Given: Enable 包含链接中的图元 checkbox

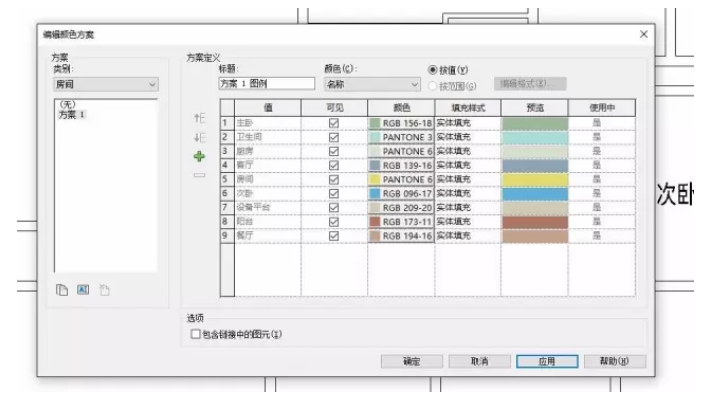Looking at the screenshot, I should [195, 334].
